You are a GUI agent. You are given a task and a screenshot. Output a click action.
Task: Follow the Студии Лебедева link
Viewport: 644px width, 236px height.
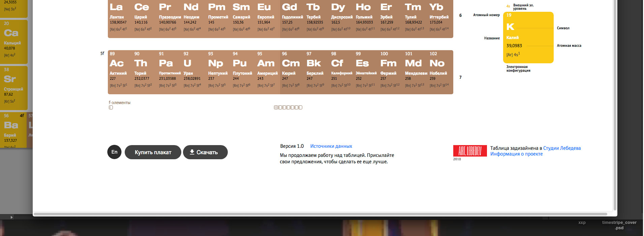coord(562,148)
